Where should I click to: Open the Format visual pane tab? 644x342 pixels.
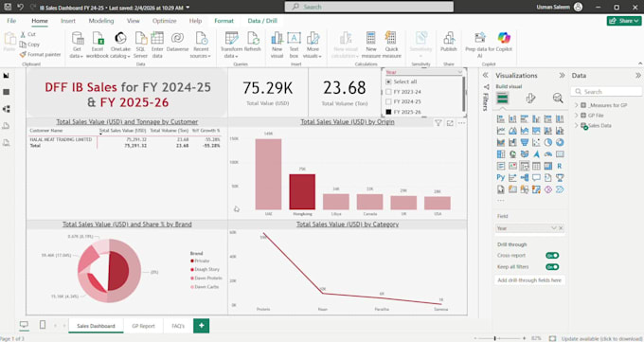pos(530,99)
